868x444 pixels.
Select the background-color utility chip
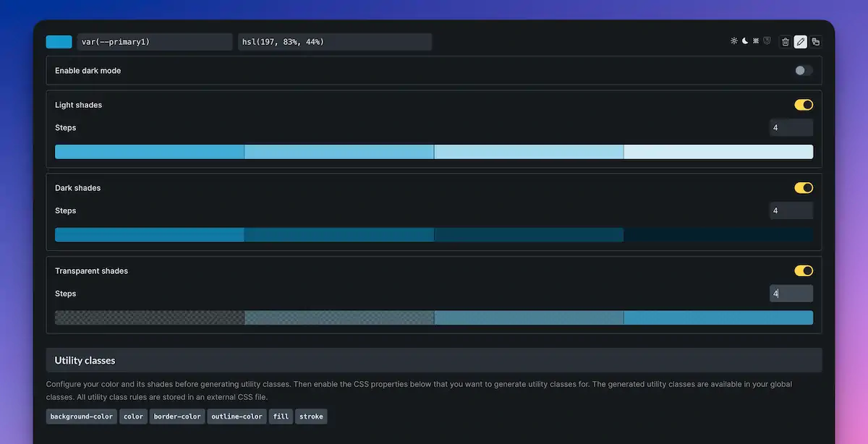click(81, 416)
